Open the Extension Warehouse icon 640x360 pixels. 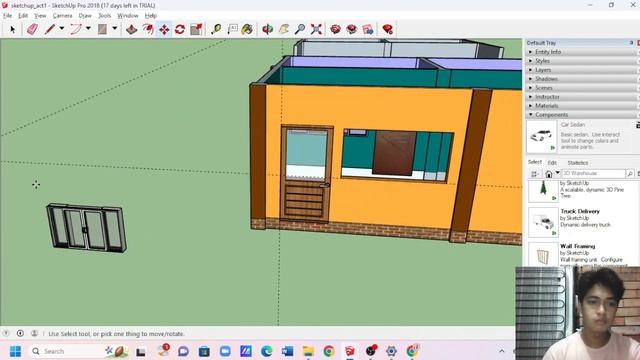tap(351, 29)
